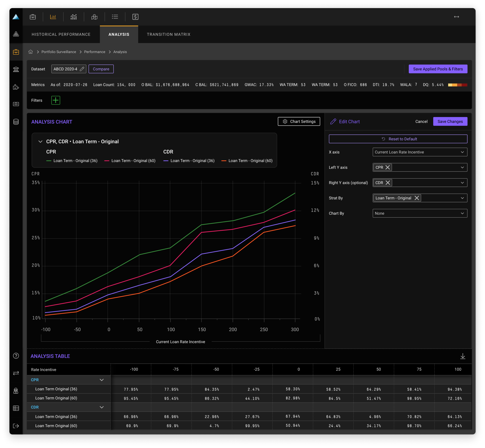Toggle CPR Loan Term Original (60) legend
Viewport: 485px width, 448px height.
(130, 160)
